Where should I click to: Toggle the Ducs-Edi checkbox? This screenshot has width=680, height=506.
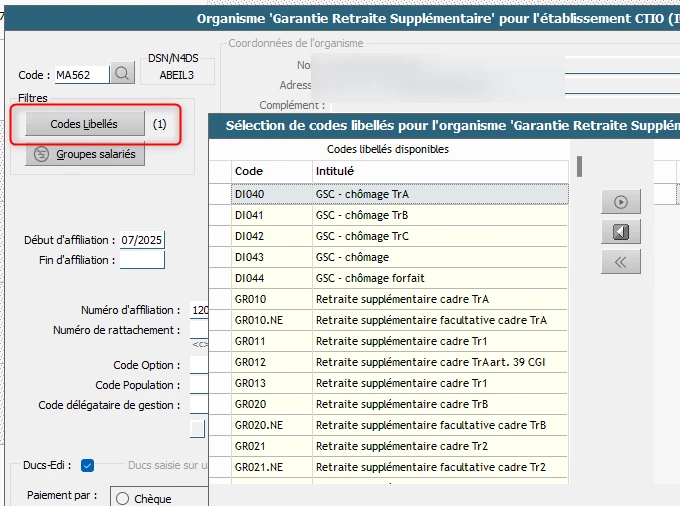coord(87,466)
